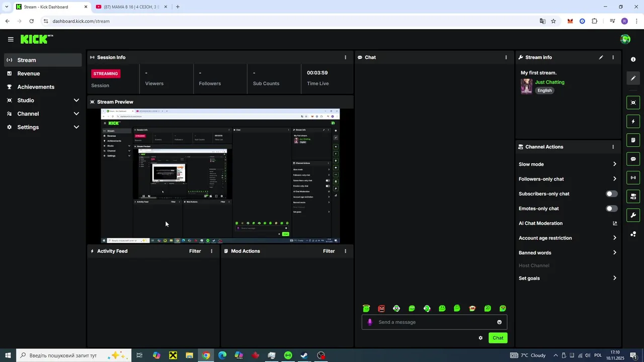
Task: Expand Slow mode options
Action: click(614, 164)
